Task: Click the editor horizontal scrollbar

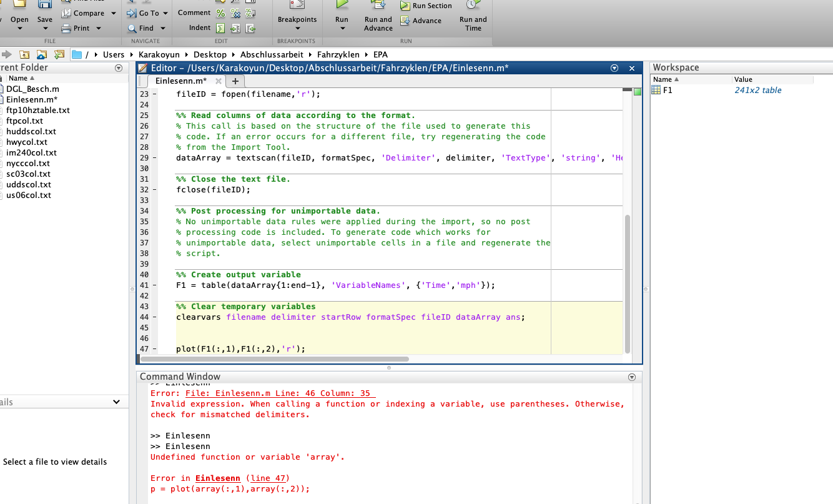Action: click(275, 359)
